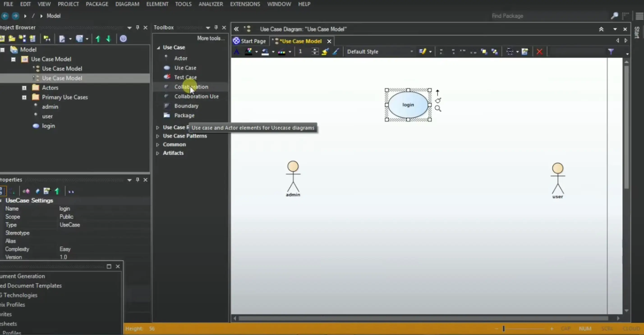Pin the Properties panel
644x335 pixels.
[x=137, y=180]
